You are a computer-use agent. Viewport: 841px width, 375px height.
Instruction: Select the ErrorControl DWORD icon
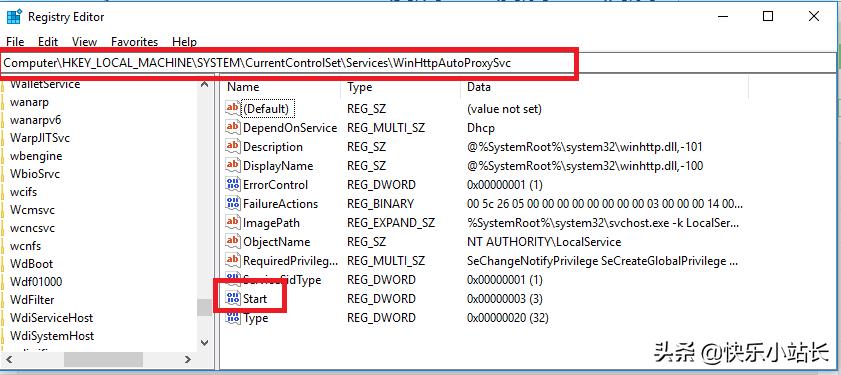coord(233,185)
